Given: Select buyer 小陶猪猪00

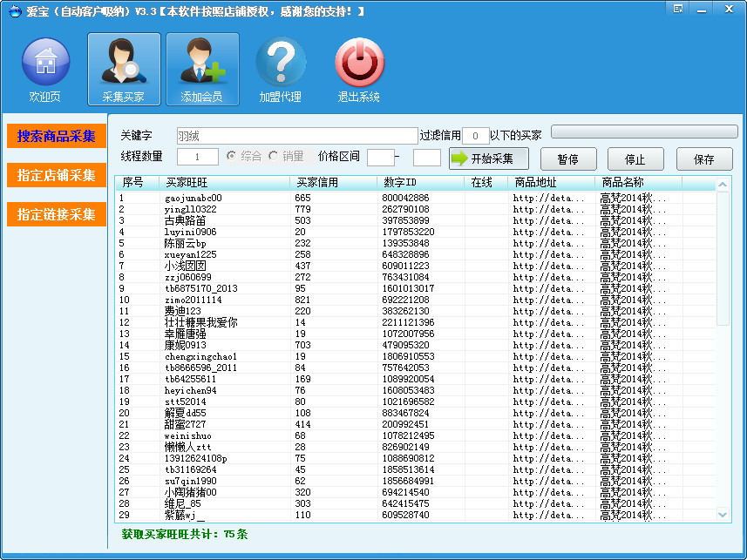Looking at the screenshot, I should pyautogui.click(x=191, y=492).
